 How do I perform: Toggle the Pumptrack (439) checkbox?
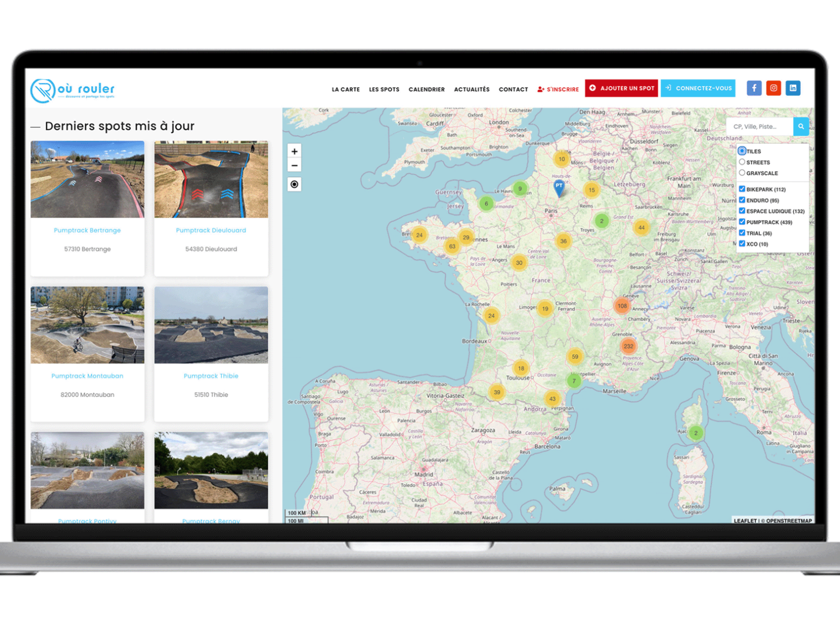point(742,222)
